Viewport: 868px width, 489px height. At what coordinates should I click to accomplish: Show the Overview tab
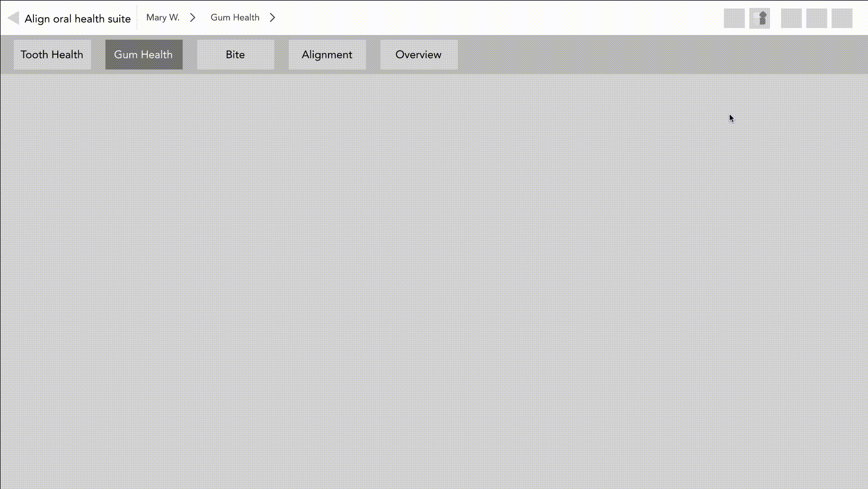[419, 55]
